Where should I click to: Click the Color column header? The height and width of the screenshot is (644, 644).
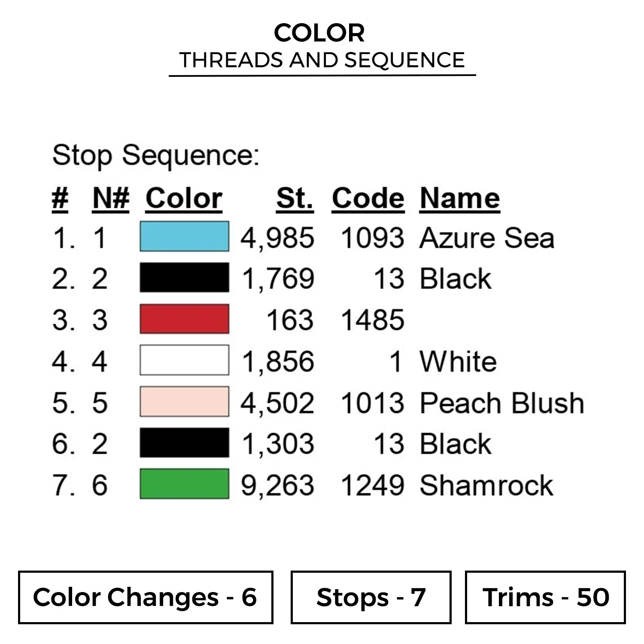[x=184, y=199]
